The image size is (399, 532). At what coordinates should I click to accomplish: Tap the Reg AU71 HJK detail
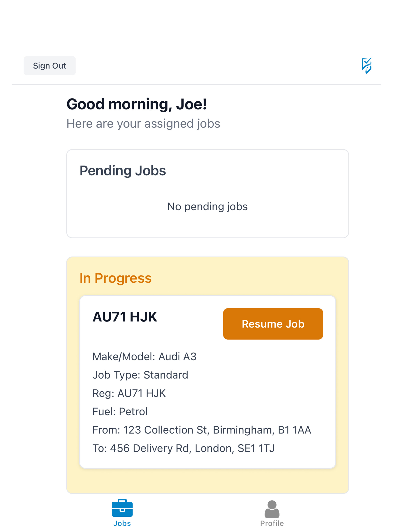tap(129, 393)
